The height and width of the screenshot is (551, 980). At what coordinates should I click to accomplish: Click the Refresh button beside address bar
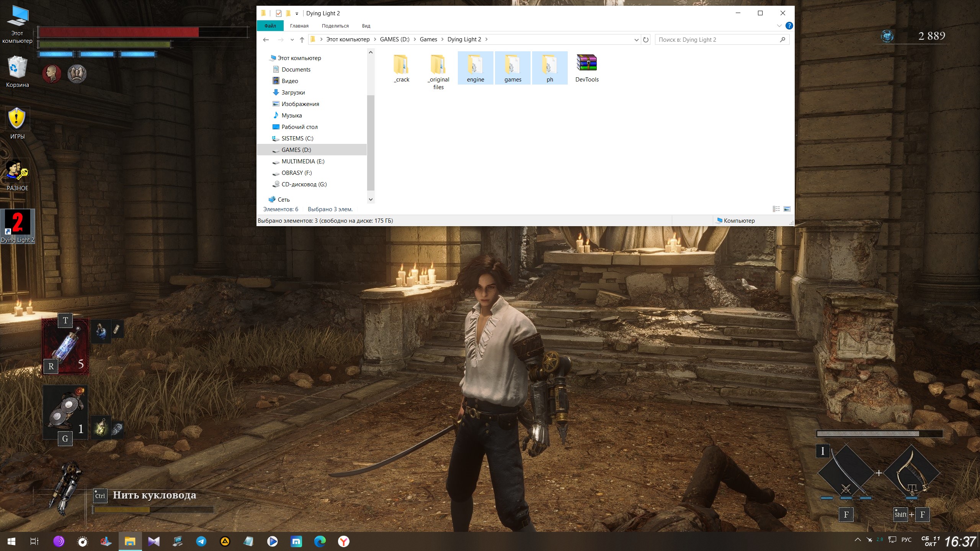click(x=646, y=40)
